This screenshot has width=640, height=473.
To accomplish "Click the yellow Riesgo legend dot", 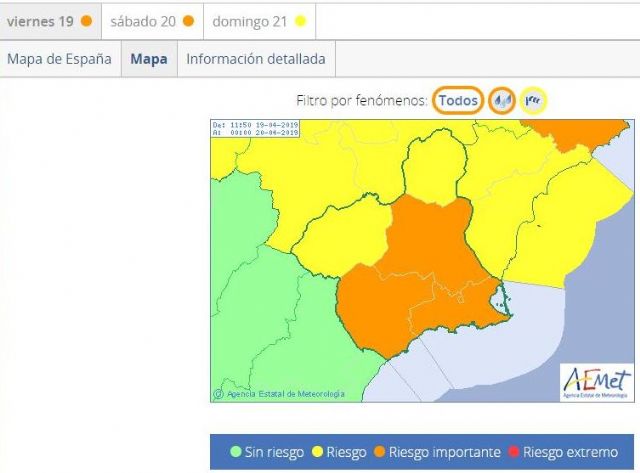I will (x=319, y=452).
